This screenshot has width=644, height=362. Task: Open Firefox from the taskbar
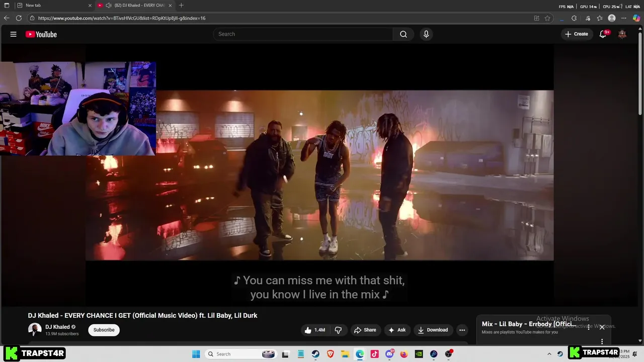click(404, 354)
